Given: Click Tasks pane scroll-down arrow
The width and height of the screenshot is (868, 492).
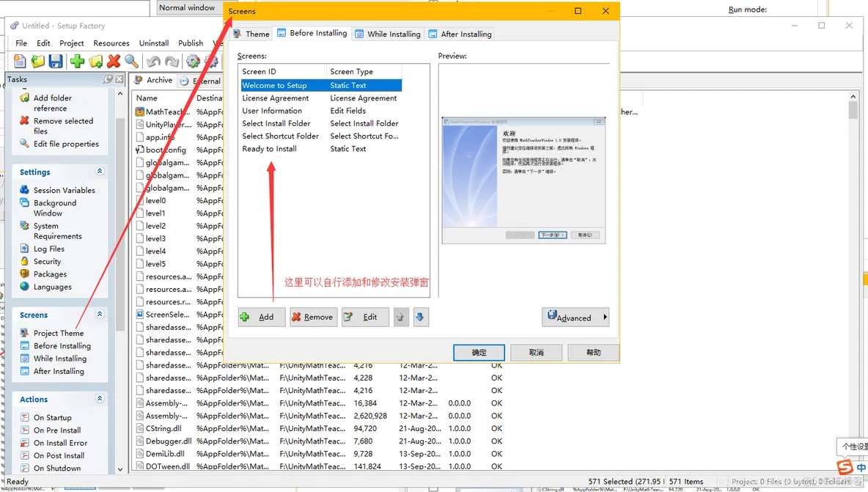Looking at the screenshot, I should [x=120, y=469].
